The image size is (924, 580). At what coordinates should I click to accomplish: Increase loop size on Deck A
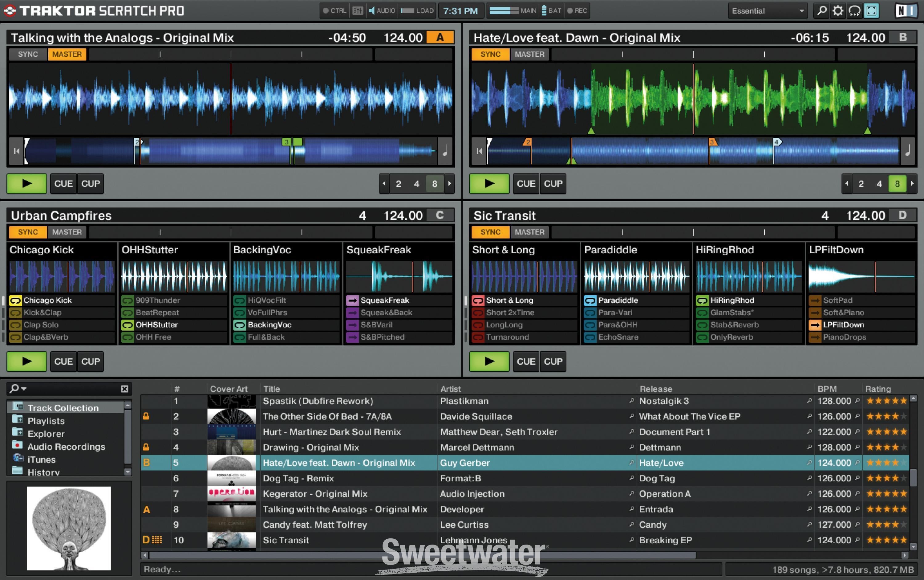[x=450, y=183]
